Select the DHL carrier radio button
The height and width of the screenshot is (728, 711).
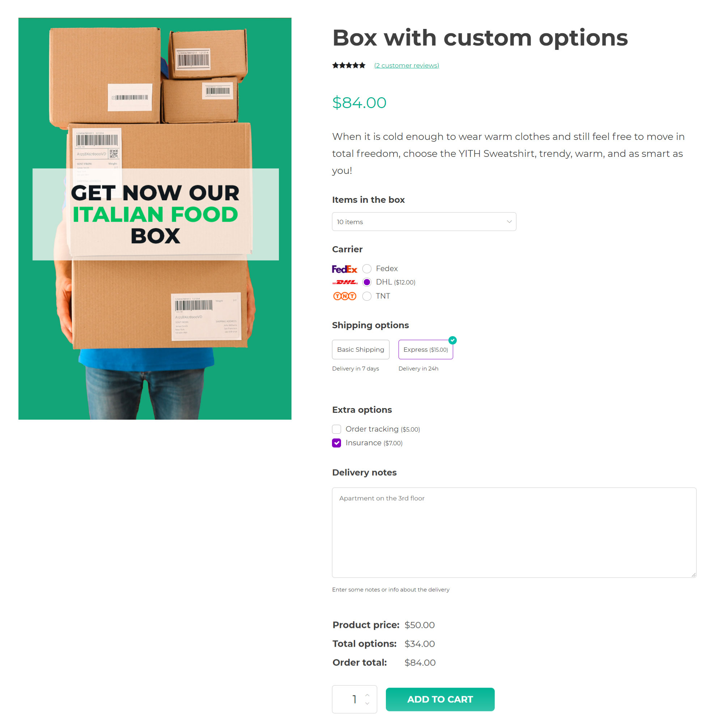tap(367, 282)
